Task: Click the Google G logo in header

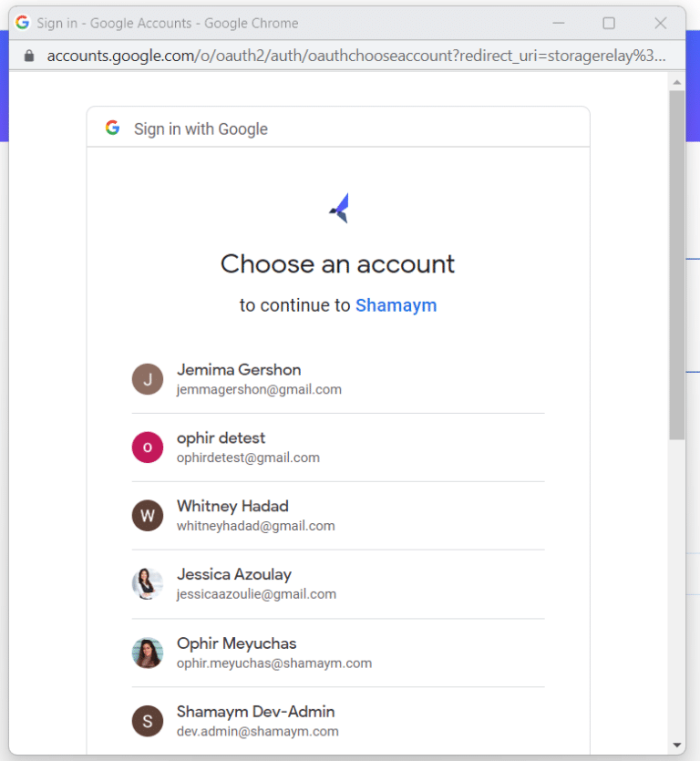Action: point(113,129)
